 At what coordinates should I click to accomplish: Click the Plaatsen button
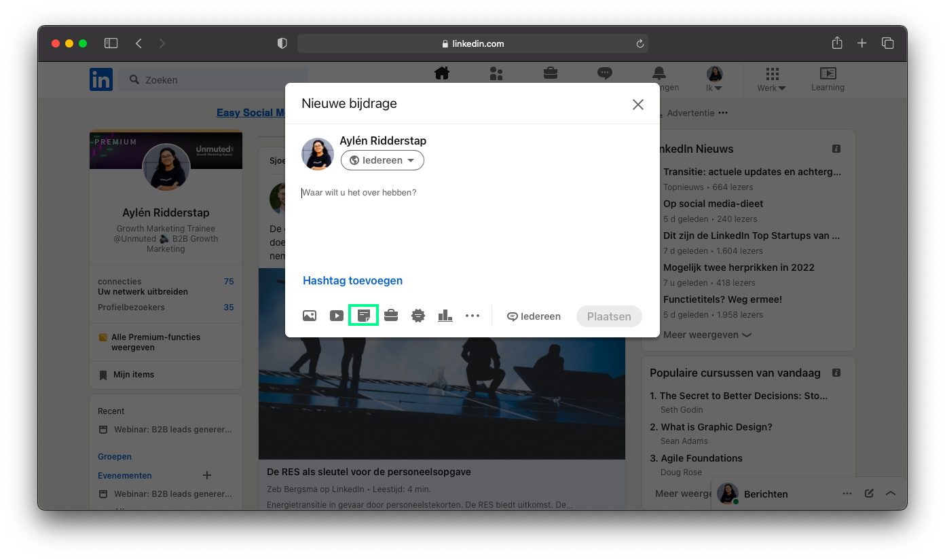(609, 316)
